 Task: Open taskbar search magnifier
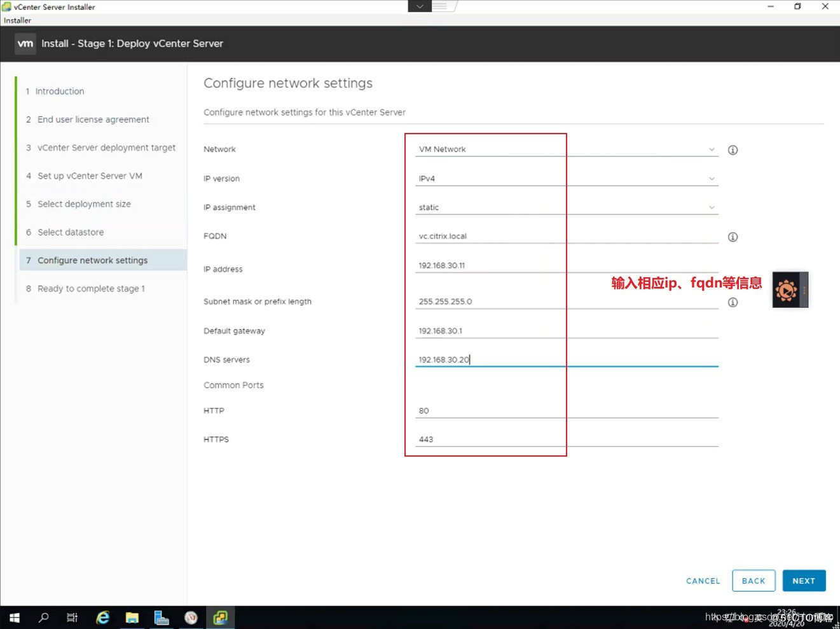pos(43,618)
